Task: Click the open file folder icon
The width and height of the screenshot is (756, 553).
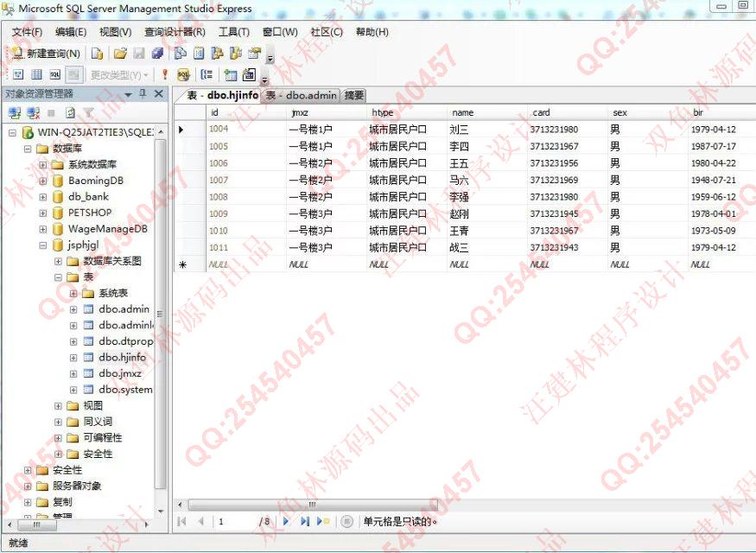Action: [120, 54]
